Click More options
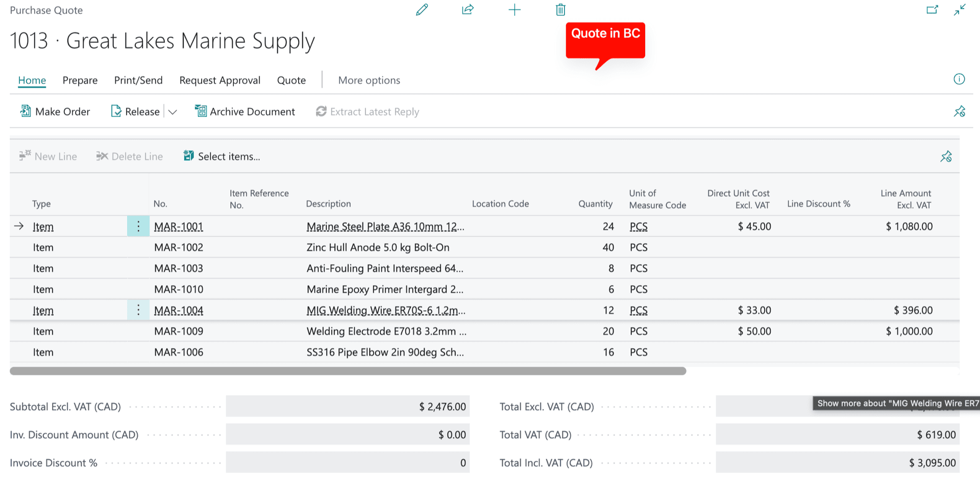980x496 pixels. pos(369,80)
